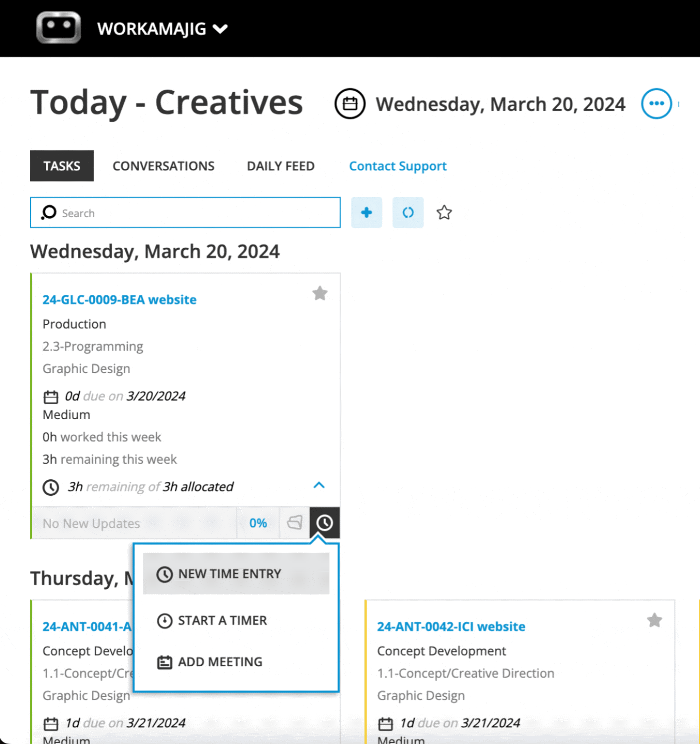Viewport: 700px width, 744px height.
Task: Click the 0% progress indicator
Action: coord(258,523)
